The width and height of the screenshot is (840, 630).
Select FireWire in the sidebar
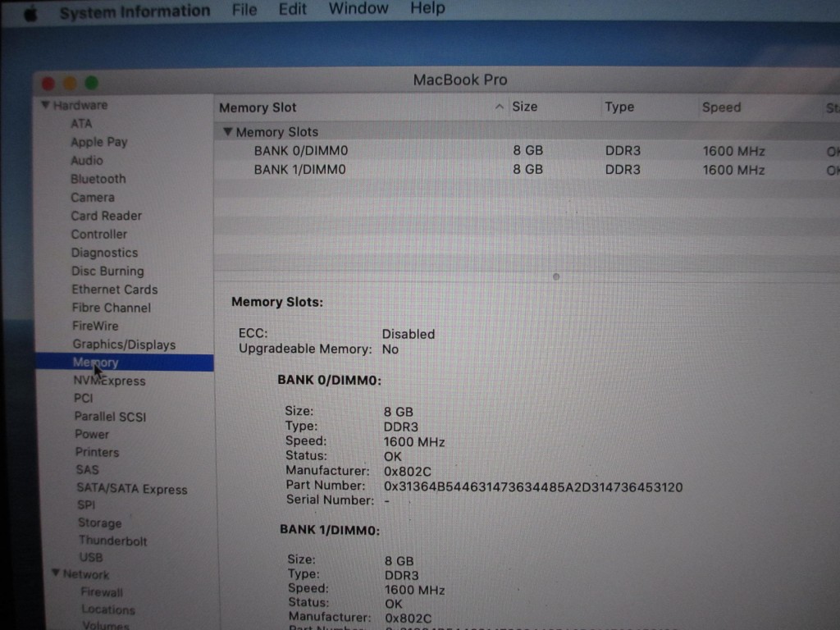[95, 326]
